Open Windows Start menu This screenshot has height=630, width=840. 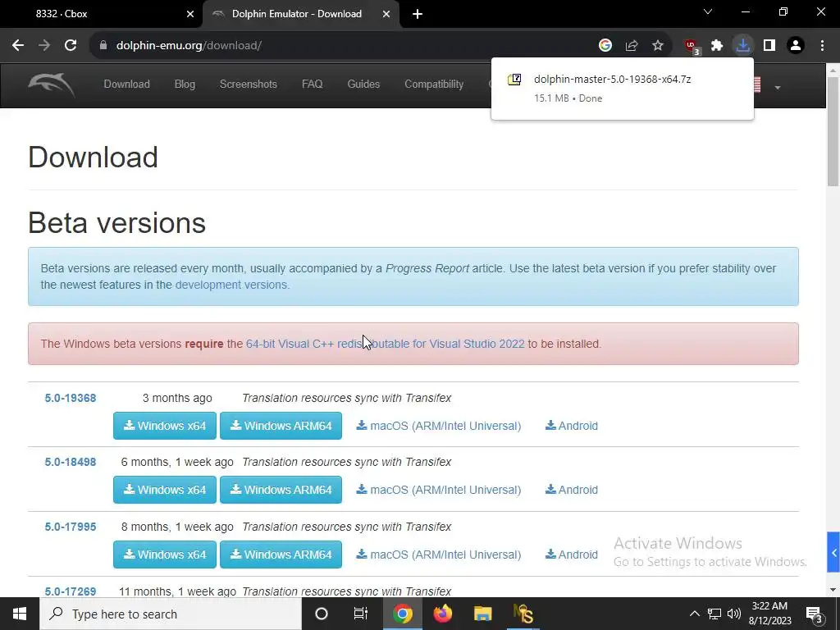coord(20,614)
